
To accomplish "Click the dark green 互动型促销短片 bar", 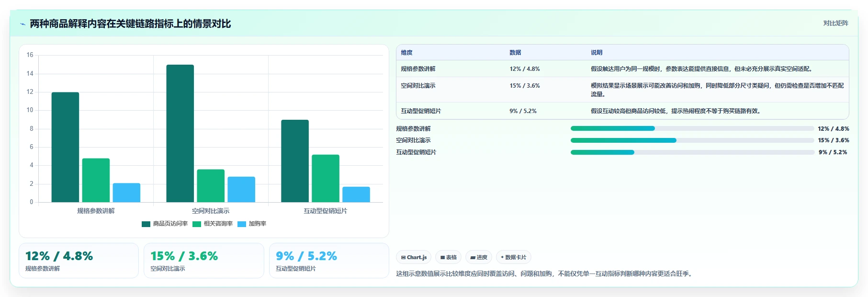I will pyautogui.click(x=295, y=161).
